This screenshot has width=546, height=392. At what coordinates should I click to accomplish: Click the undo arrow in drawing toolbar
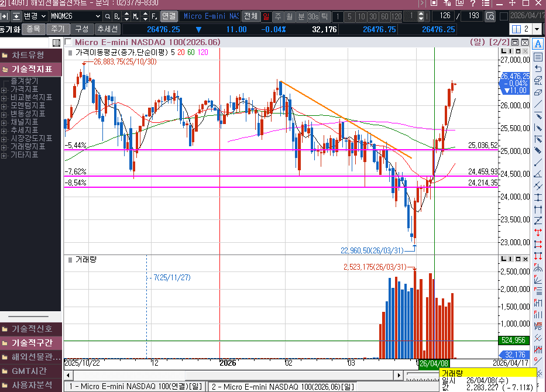(538, 70)
